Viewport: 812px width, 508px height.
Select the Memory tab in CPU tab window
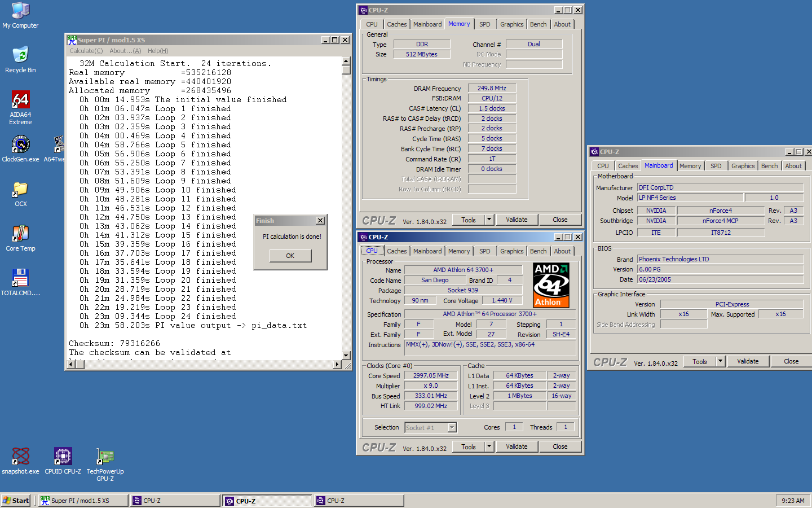click(459, 251)
